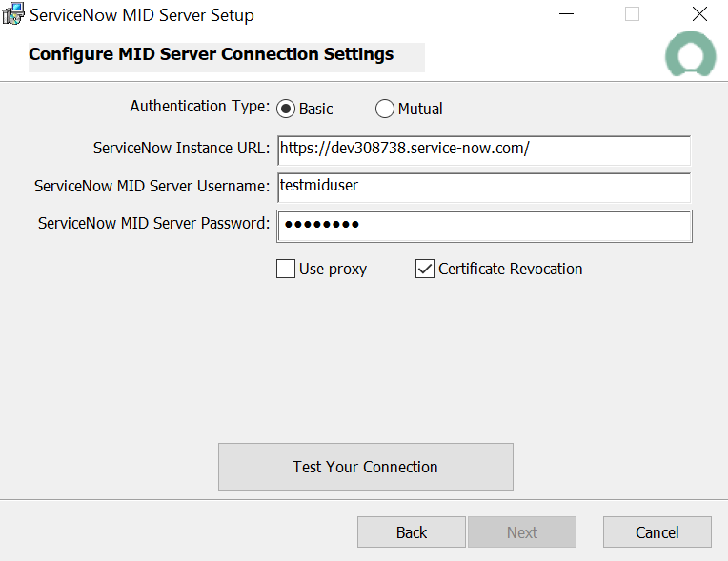Image resolution: width=728 pixels, height=561 pixels.
Task: Cancel the MID Server setup
Action: pyautogui.click(x=657, y=532)
